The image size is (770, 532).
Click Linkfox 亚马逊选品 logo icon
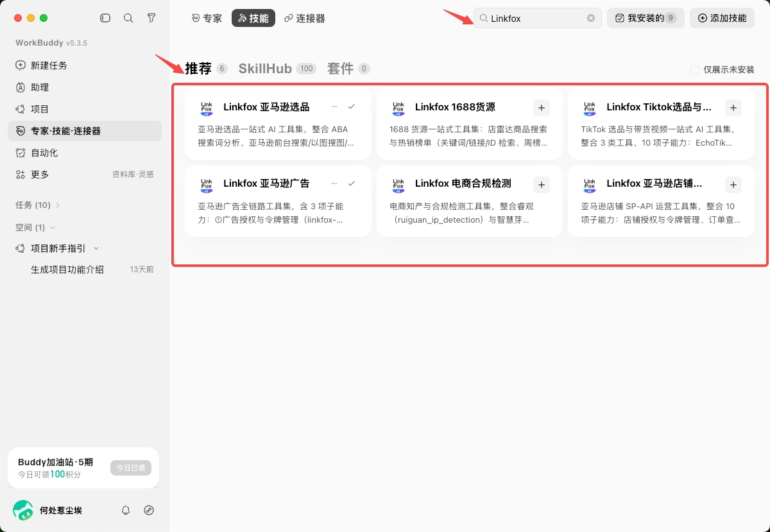[x=206, y=108]
